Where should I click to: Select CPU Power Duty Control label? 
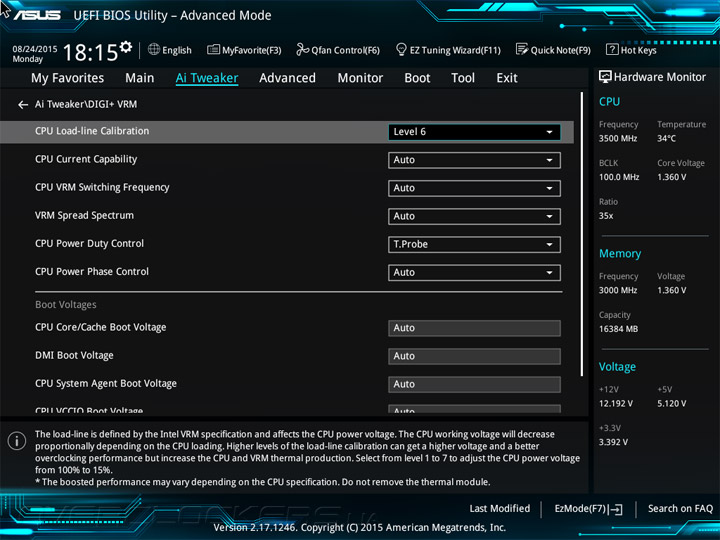(90, 243)
